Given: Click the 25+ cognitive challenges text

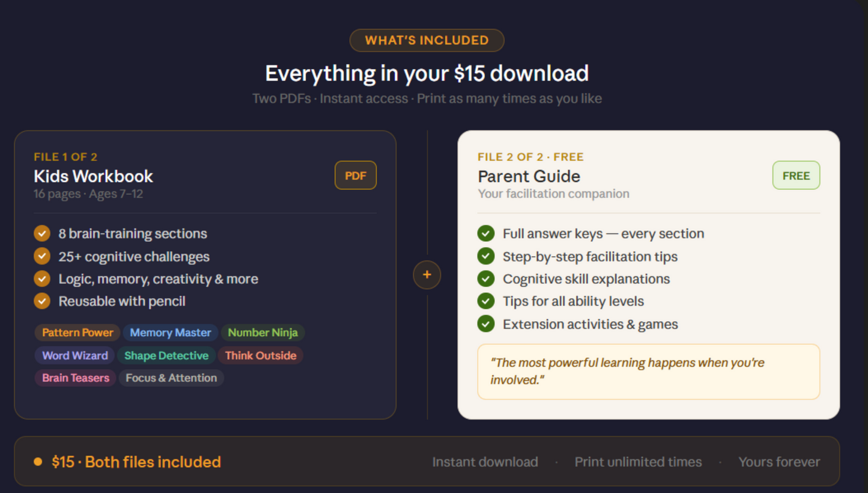Looking at the screenshot, I should pos(134,257).
